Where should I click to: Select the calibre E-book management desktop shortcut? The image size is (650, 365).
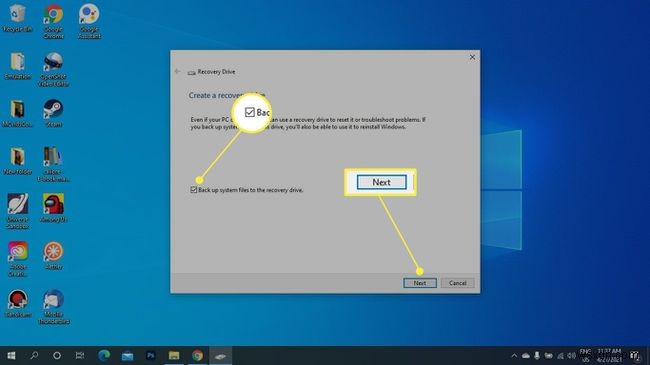tap(53, 164)
